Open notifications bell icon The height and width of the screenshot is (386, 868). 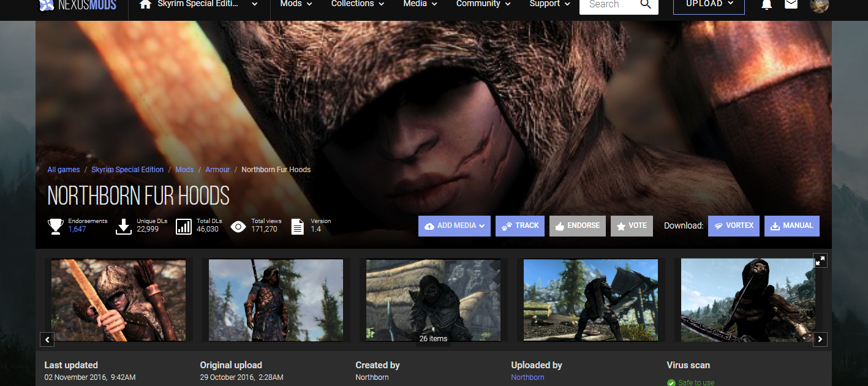click(x=766, y=5)
